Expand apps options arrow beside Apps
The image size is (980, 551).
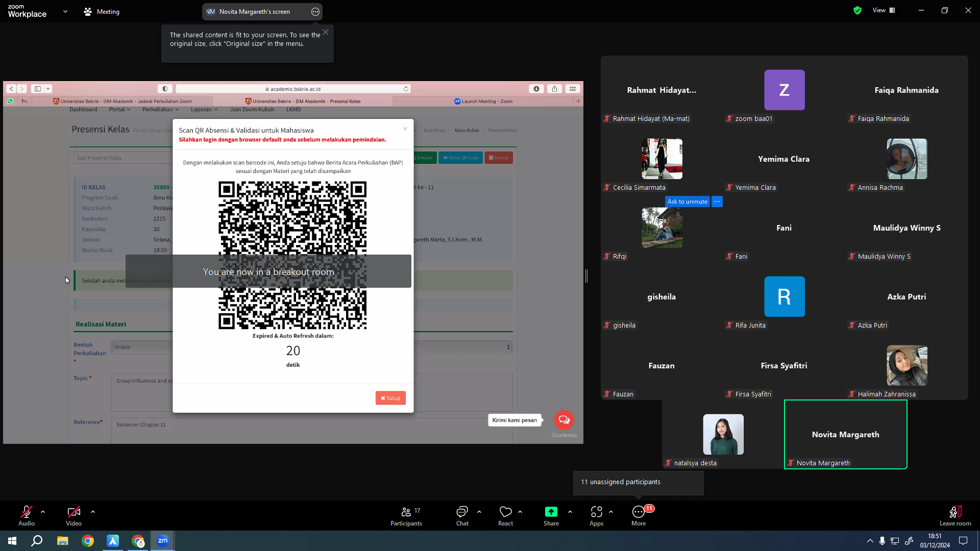[611, 511]
